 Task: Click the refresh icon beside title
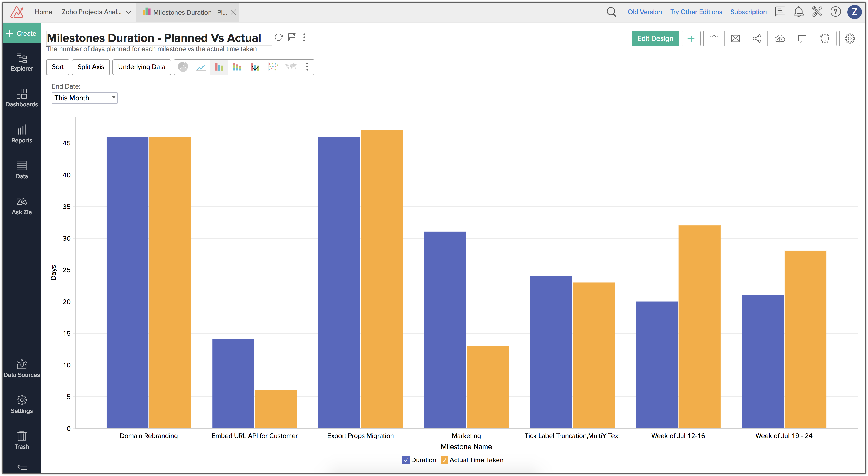click(x=278, y=37)
